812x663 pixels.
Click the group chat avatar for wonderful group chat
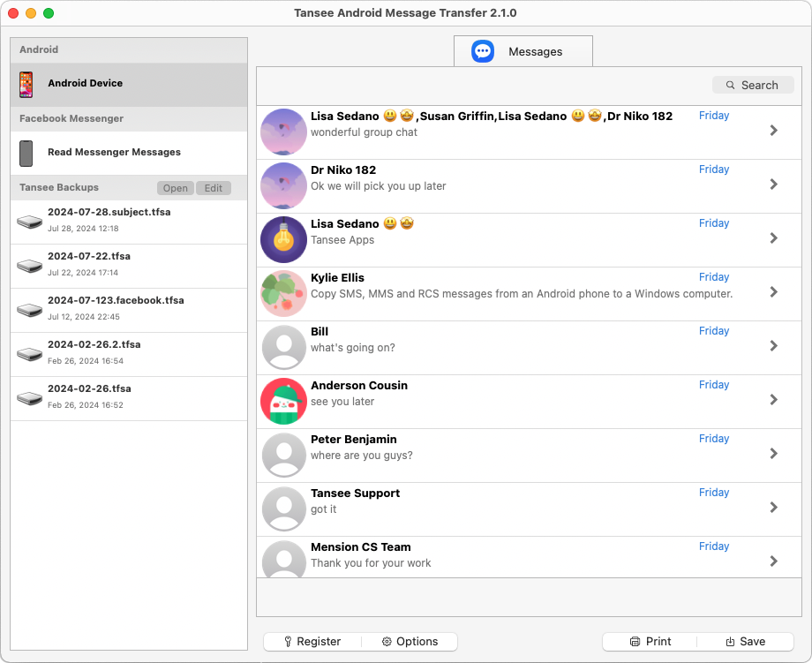click(x=284, y=132)
